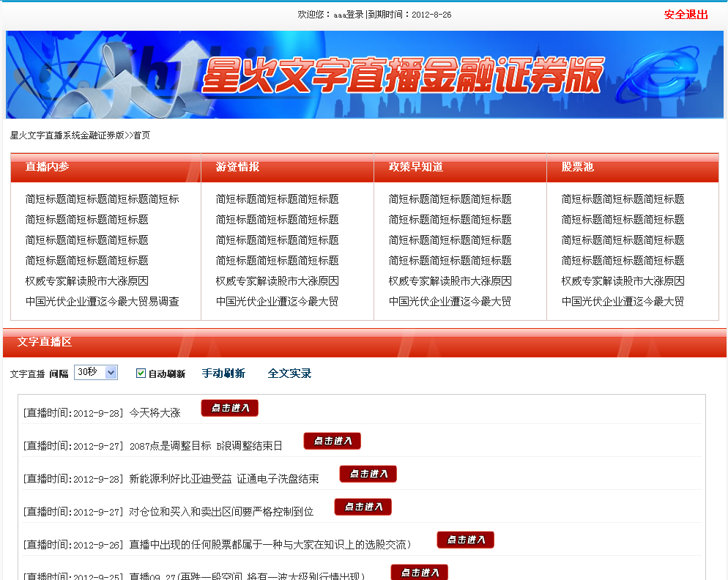Open first 直播内参 item 简短标题简短标题简短标题简短标
Image resolution: width=728 pixels, height=580 pixels.
(x=102, y=199)
